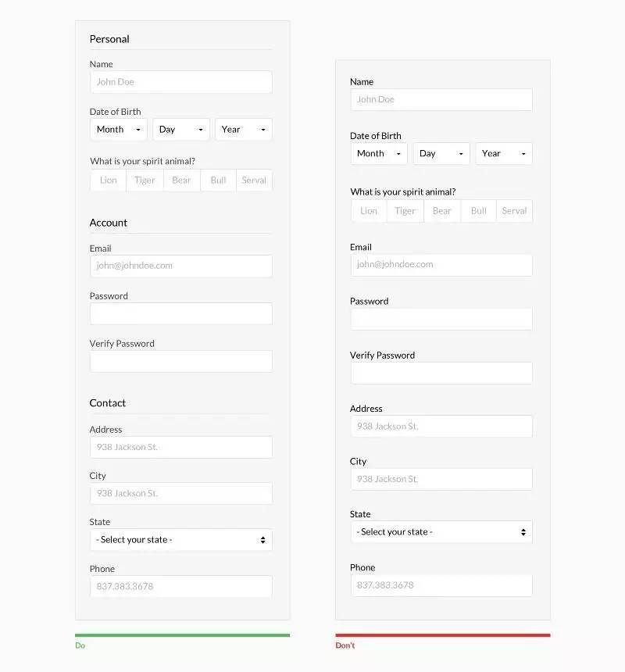Open the Day dropdown in the left form
The height and width of the screenshot is (672, 625).
coord(180,130)
